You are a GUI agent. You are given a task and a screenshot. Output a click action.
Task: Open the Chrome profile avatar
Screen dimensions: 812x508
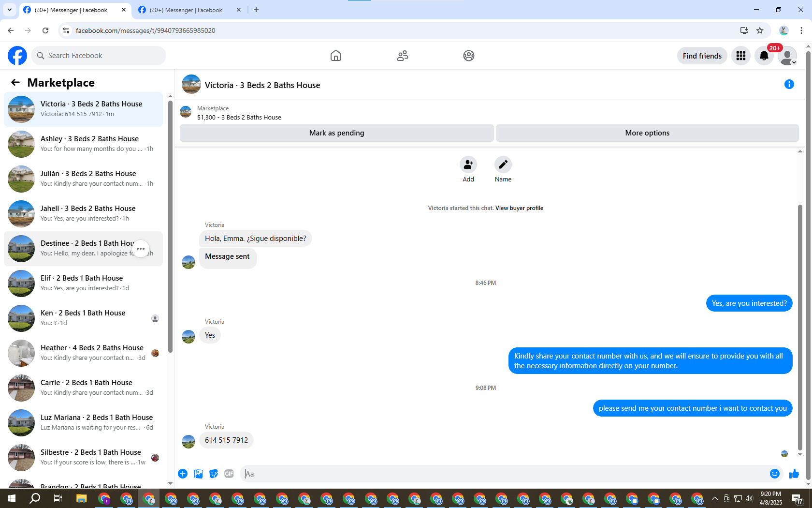(784, 30)
